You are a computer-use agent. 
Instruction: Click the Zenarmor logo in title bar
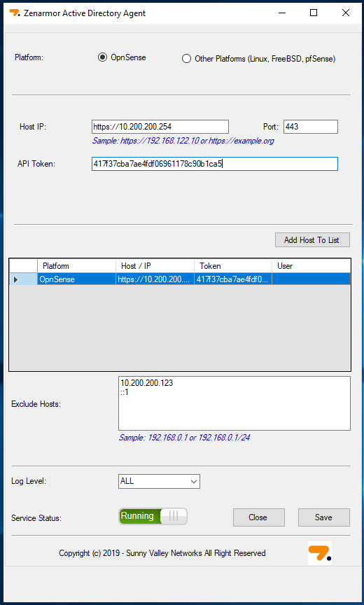click(15, 13)
